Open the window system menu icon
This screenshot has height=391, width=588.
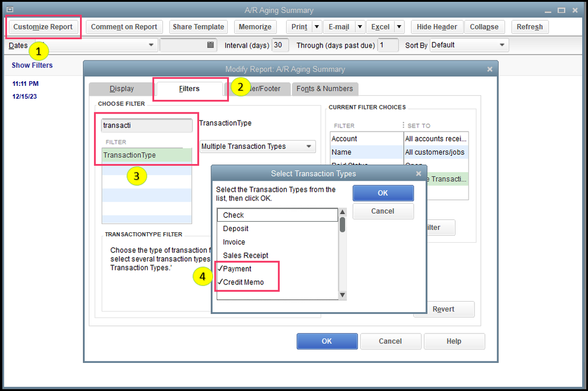[10, 10]
